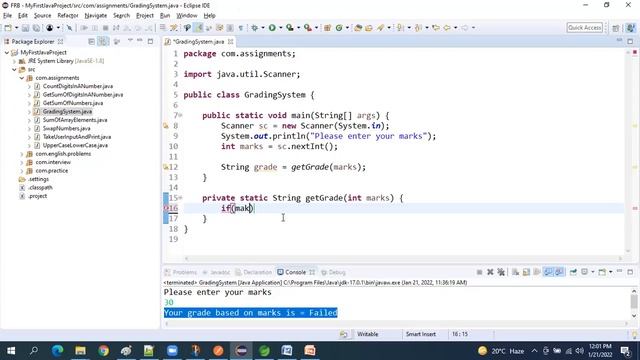Click the Save All toolbar icon
This screenshot has height=360, width=640.
(36, 28)
